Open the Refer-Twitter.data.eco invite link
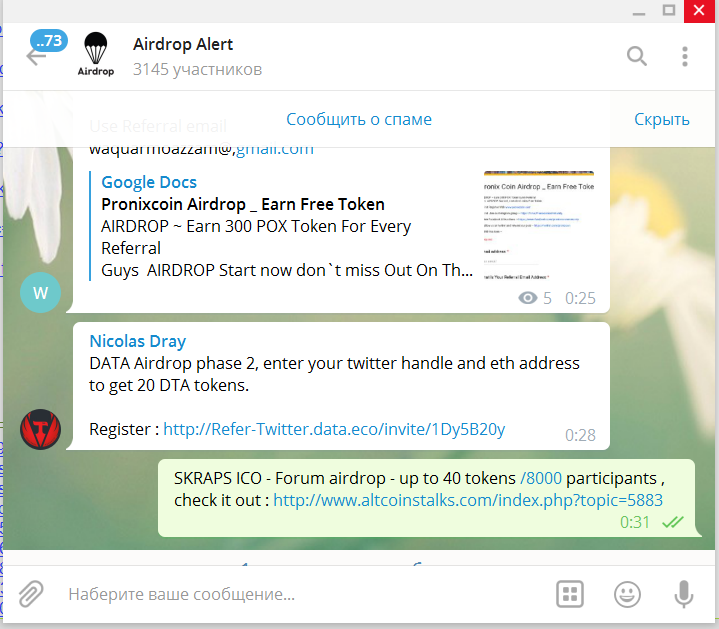This screenshot has width=719, height=629. (334, 429)
